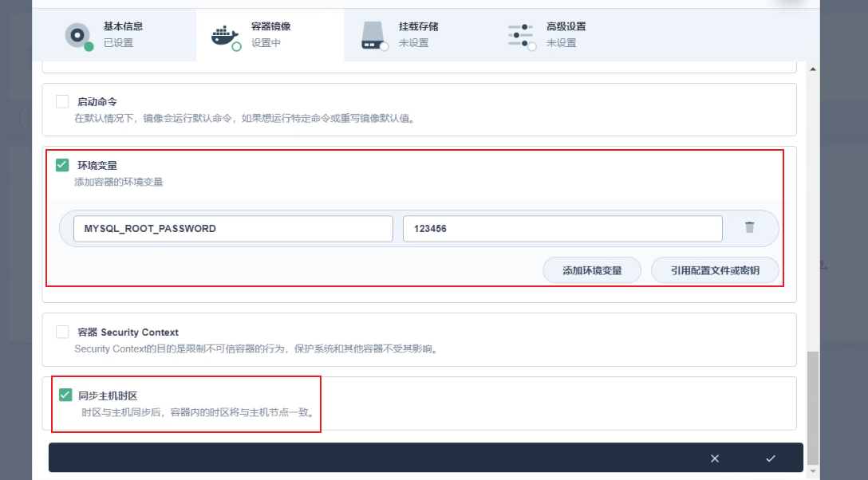Click the 添加环境变量 button
868x480 pixels.
(592, 270)
